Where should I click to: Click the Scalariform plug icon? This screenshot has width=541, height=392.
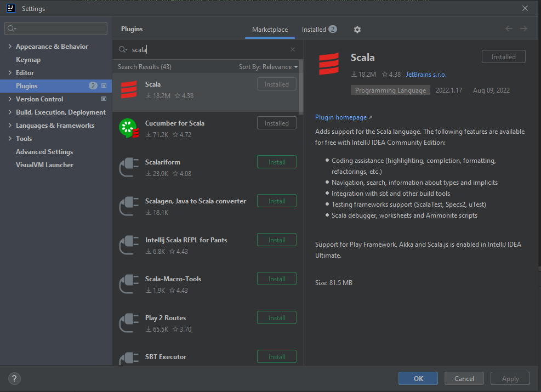click(x=129, y=167)
